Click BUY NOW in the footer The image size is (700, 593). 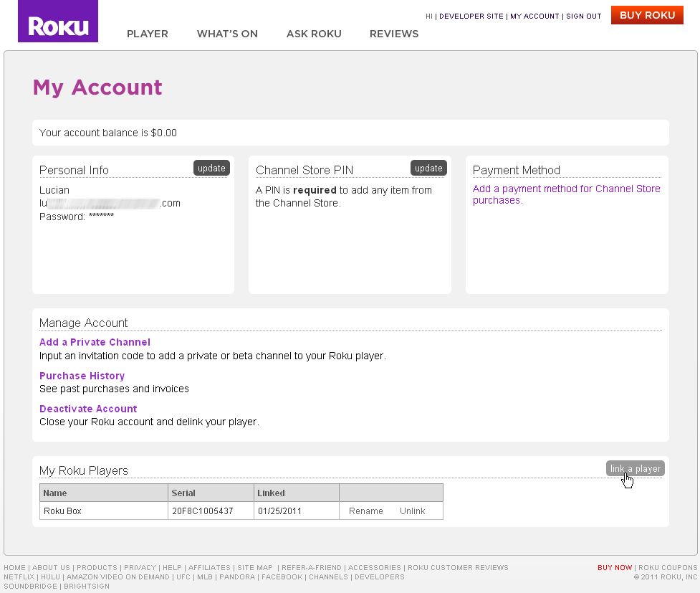614,567
